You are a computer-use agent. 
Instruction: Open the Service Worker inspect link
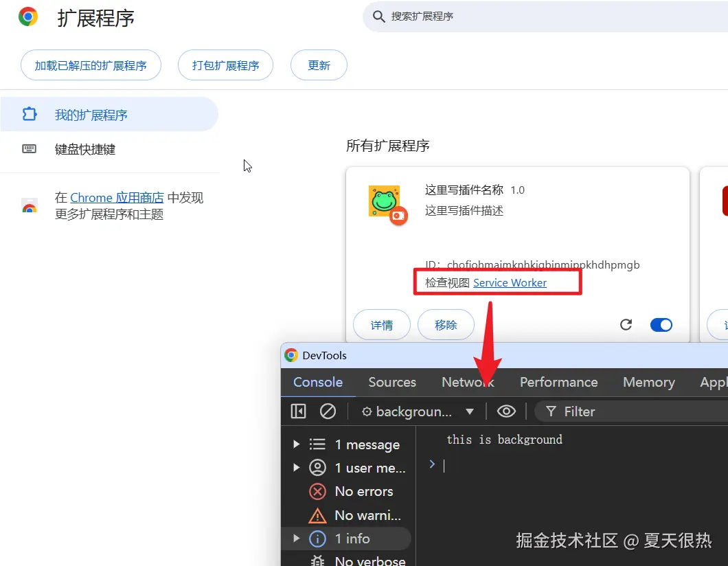pos(510,283)
